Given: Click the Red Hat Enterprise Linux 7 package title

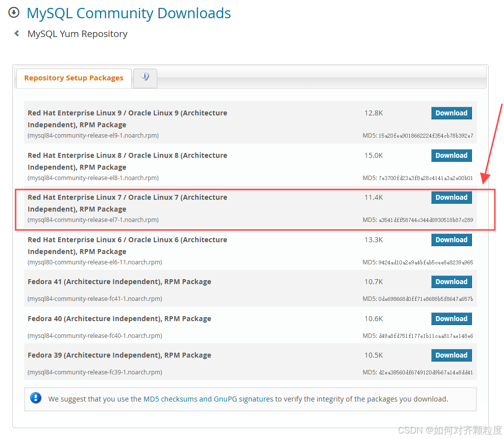Looking at the screenshot, I should point(127,203).
